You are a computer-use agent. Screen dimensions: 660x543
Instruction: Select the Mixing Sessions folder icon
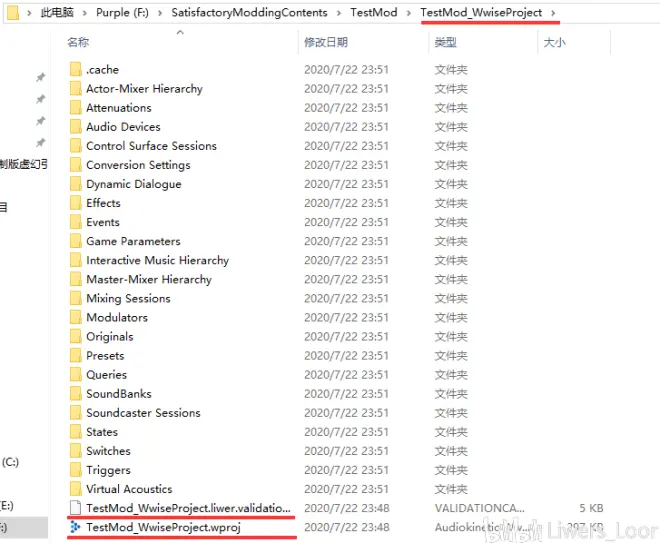(76, 298)
